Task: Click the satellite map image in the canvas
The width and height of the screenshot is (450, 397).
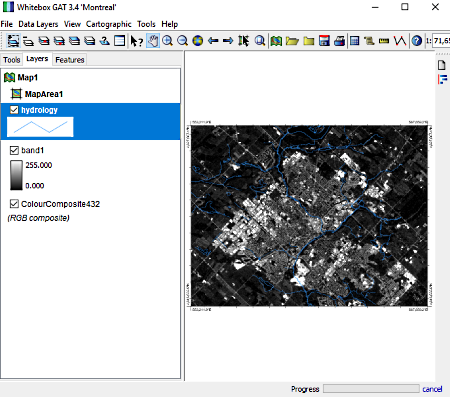Action: click(309, 216)
